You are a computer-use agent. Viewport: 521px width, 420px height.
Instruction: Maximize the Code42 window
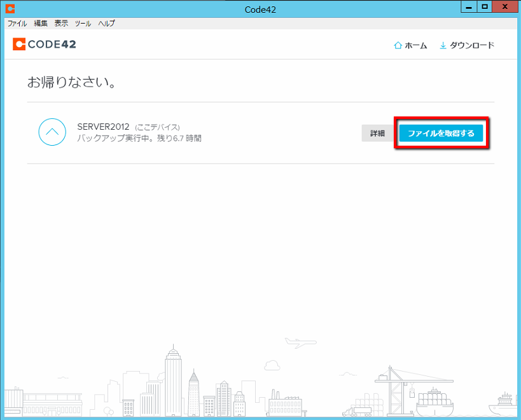click(485, 6)
